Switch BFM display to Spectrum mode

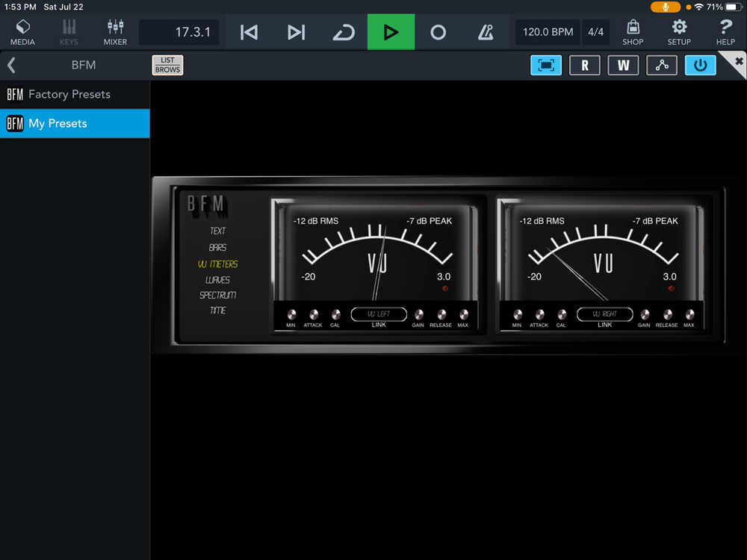tap(217, 295)
